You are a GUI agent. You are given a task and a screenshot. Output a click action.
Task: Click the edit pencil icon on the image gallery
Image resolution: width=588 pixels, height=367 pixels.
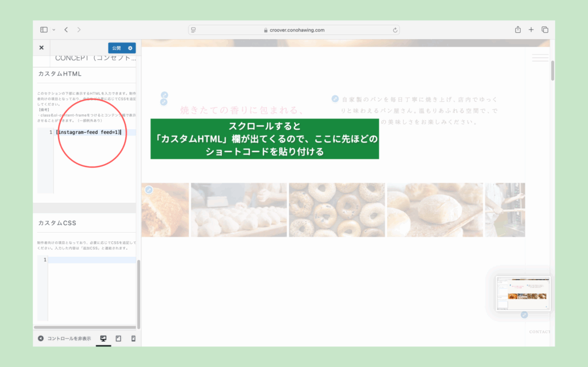coord(149,190)
